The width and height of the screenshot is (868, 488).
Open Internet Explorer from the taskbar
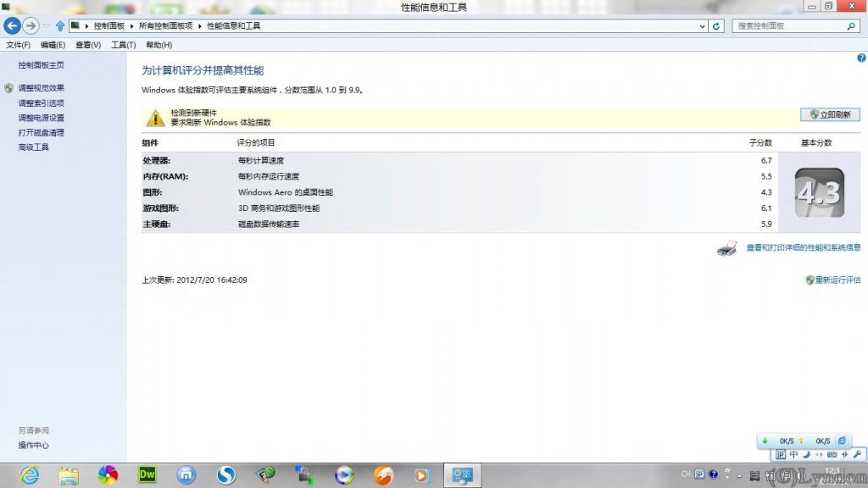coord(30,474)
